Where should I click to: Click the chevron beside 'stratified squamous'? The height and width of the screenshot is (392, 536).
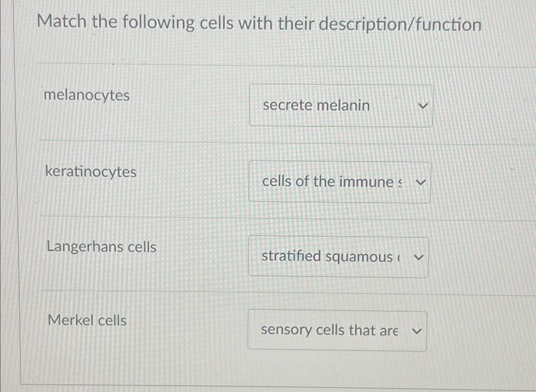click(418, 257)
